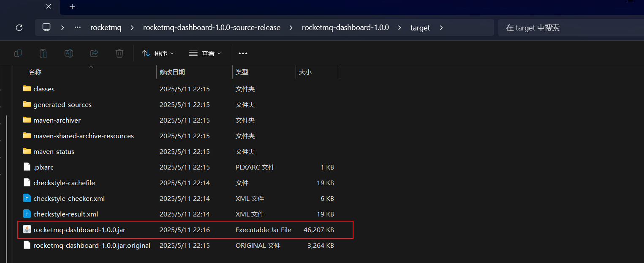Select the checkstyle-checker.xml file icon

(27, 198)
